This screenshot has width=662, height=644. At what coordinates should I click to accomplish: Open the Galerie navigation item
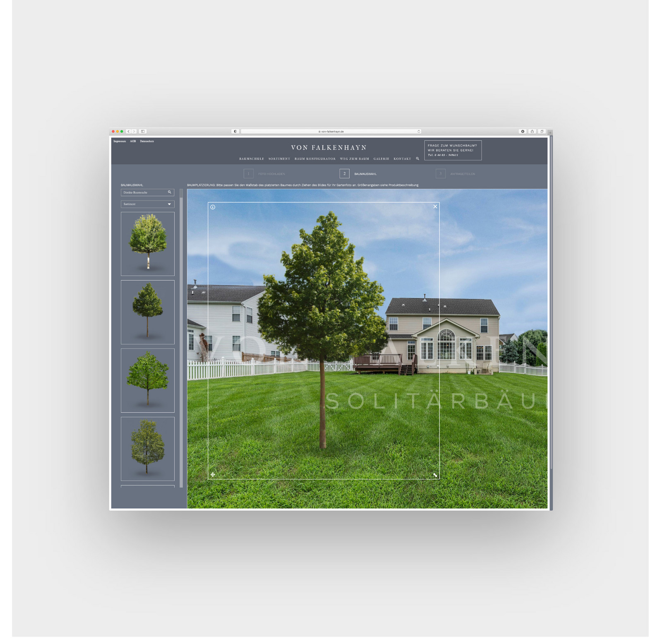(381, 159)
